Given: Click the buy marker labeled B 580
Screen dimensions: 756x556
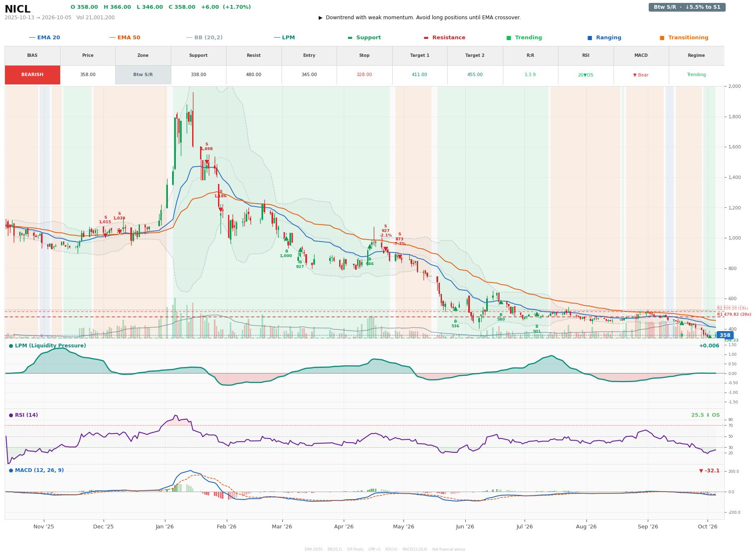Looking at the screenshot, I should click(501, 302).
